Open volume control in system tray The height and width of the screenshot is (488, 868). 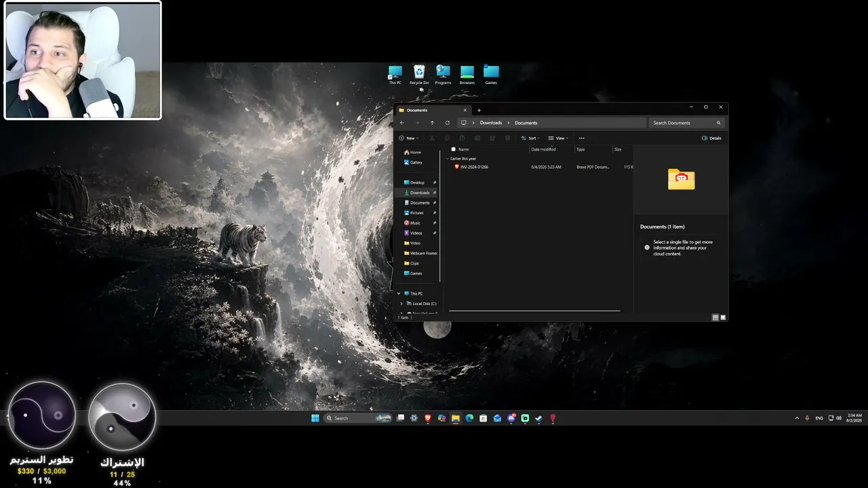[x=839, y=418]
